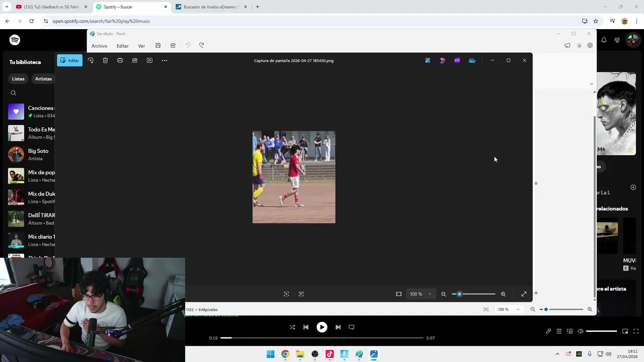Click Paint zoom in magnifier

(x=590, y=309)
